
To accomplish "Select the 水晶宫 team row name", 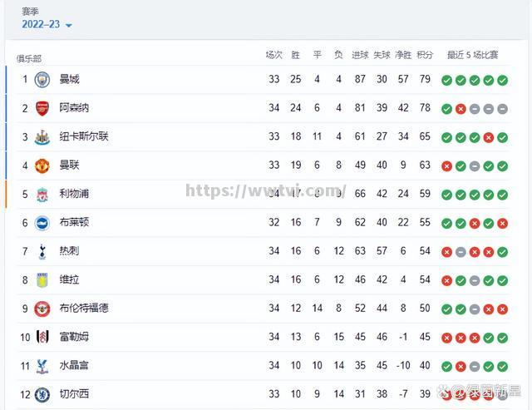I will [x=74, y=366].
